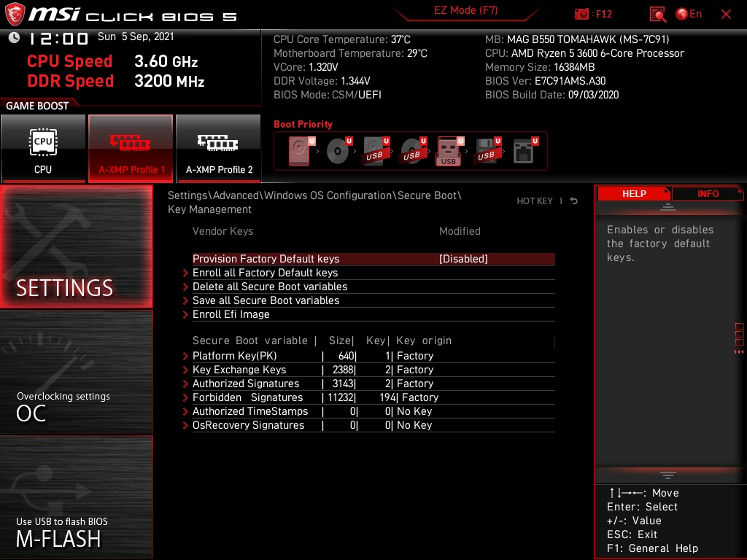Open the BIOS search magnifier icon

658,15
